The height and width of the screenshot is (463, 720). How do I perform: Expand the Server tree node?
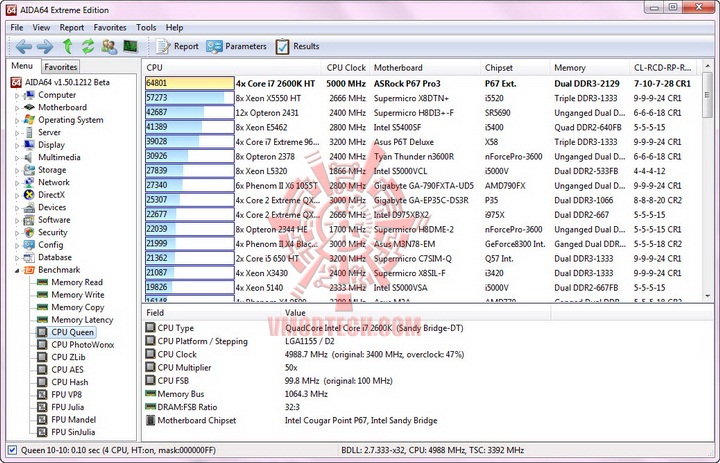17,133
